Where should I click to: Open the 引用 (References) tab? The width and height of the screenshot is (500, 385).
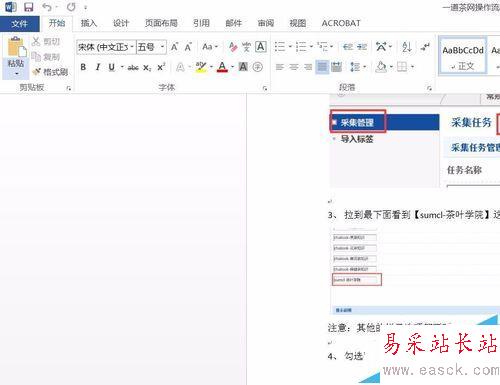201,23
